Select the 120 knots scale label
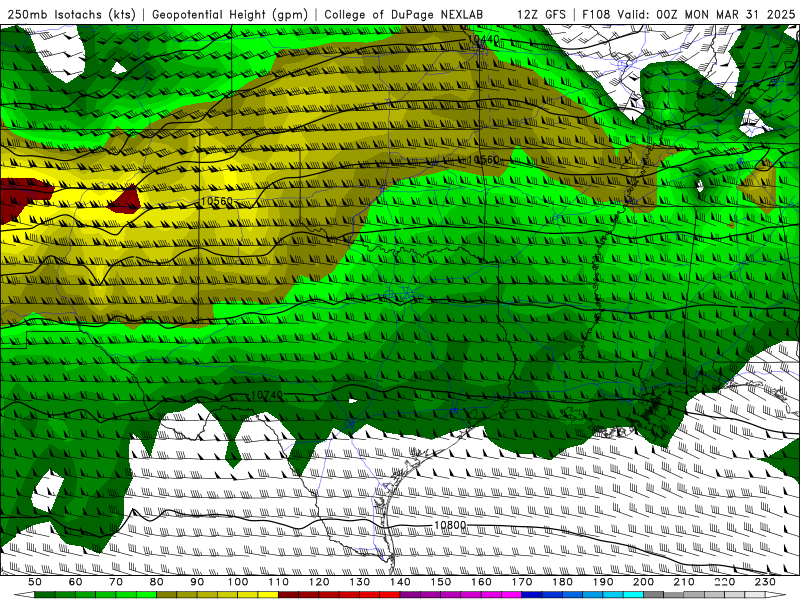Screen dimensions: 800x600 click(x=319, y=582)
